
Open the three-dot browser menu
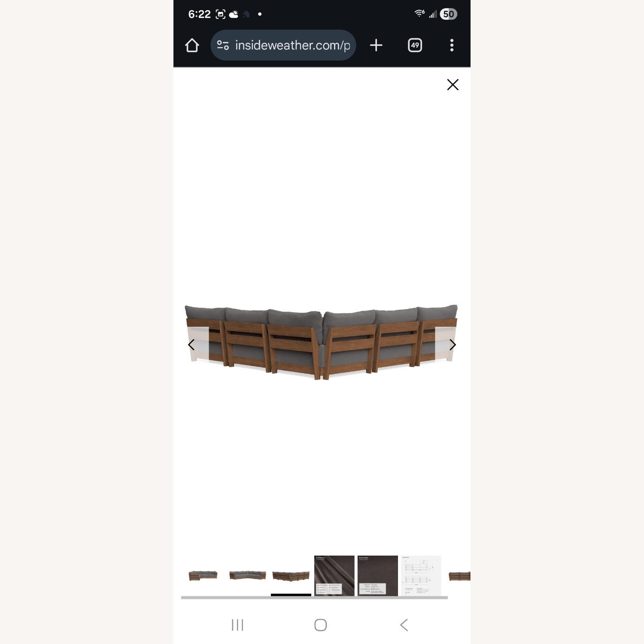coord(452,45)
